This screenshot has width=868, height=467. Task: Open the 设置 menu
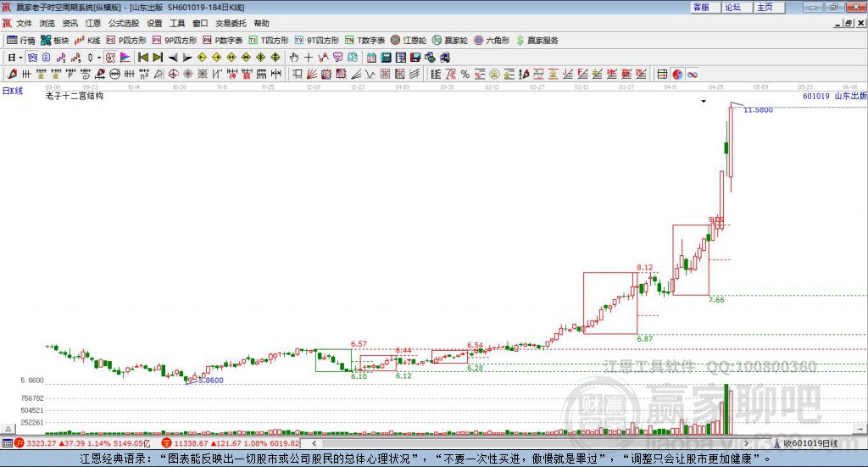[154, 23]
